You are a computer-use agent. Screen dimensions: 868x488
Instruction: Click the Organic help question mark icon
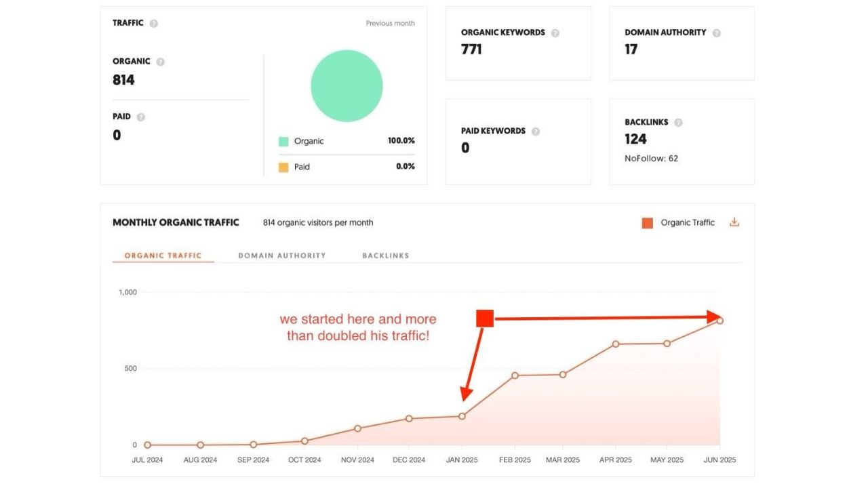click(161, 62)
